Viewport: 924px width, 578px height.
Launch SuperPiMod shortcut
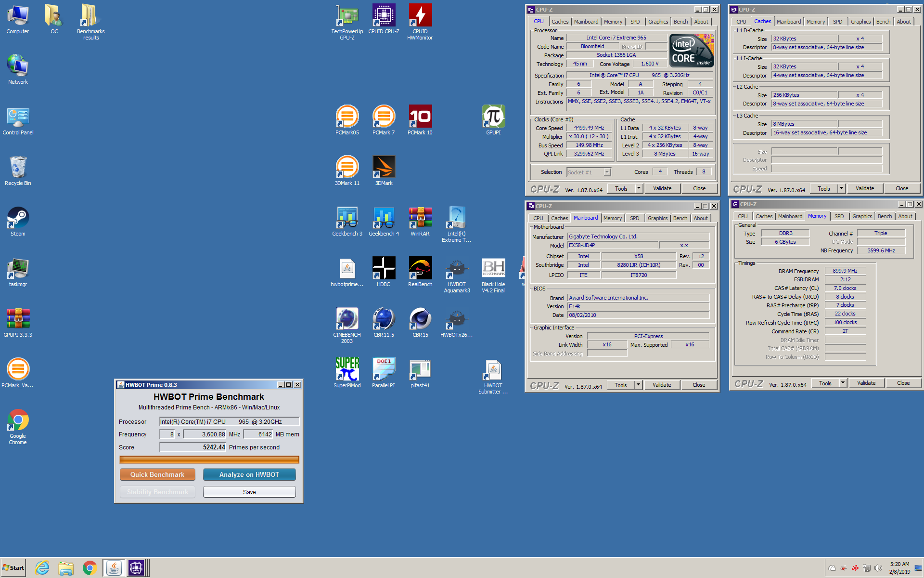(x=347, y=373)
